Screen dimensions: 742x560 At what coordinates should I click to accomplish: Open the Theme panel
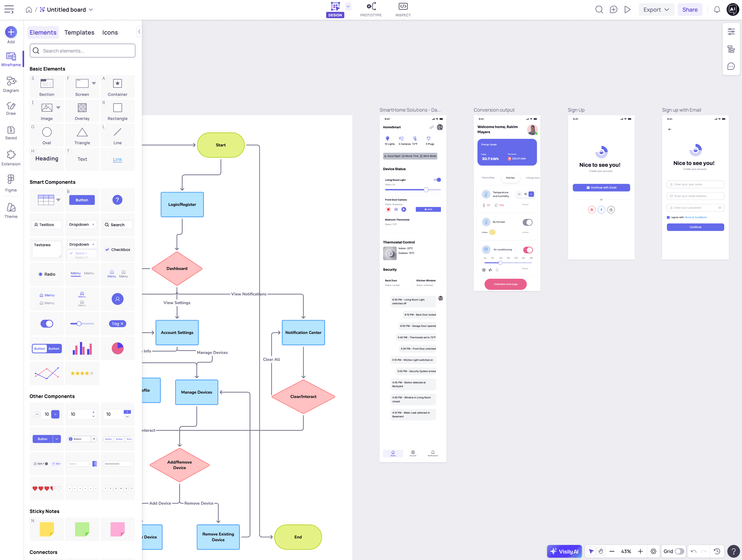(x=11, y=211)
